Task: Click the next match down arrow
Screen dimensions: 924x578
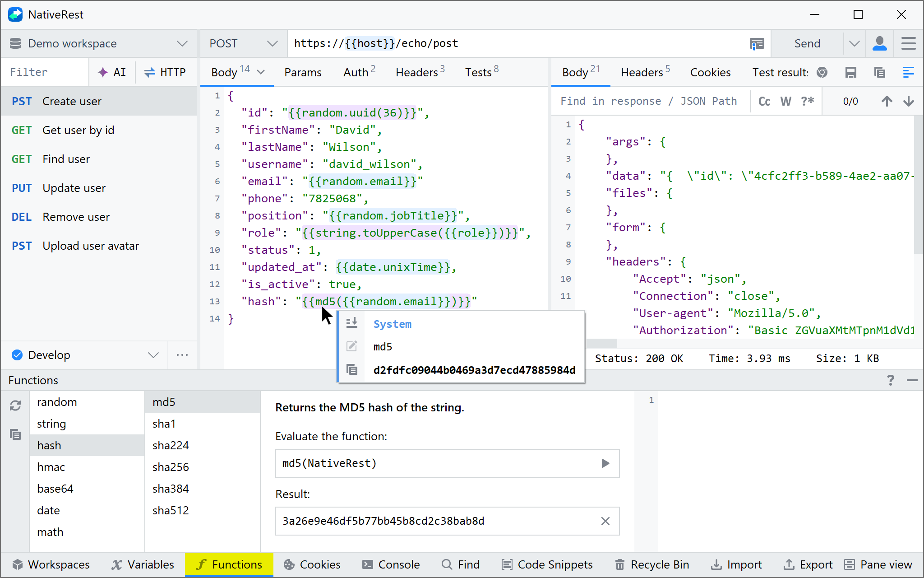Action: (908, 101)
